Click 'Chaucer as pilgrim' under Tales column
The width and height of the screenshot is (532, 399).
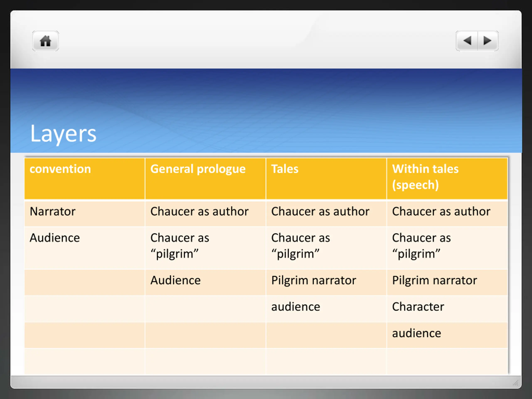(301, 246)
